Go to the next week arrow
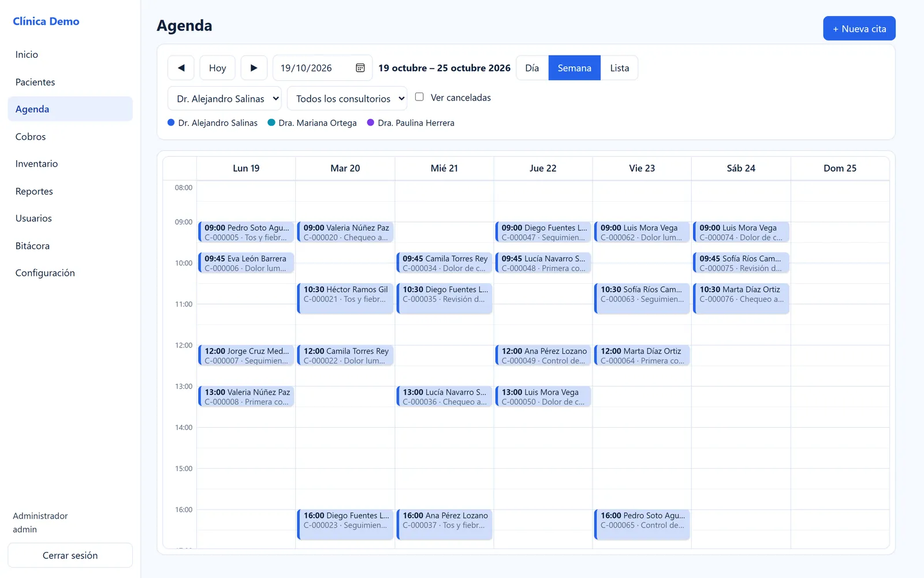The width and height of the screenshot is (924, 578). (254, 68)
